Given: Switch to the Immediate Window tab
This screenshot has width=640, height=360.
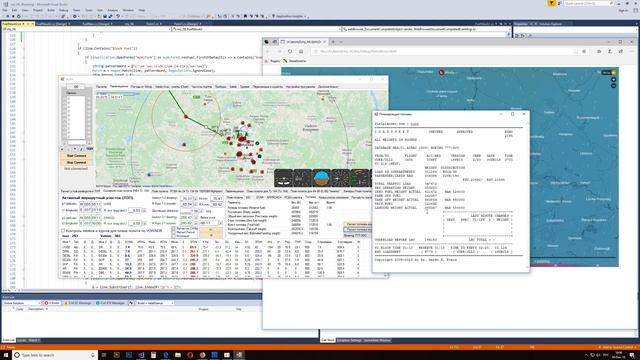Looking at the screenshot, I should (377, 340).
